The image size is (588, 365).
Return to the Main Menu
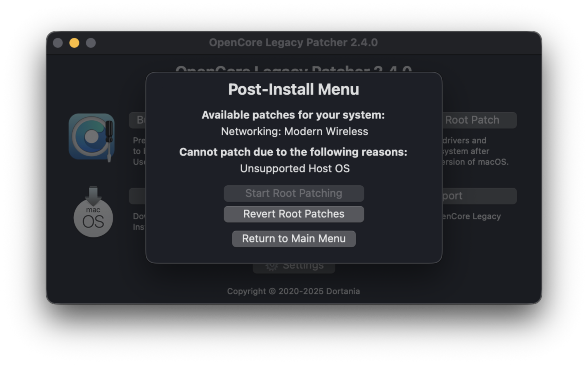(x=294, y=239)
